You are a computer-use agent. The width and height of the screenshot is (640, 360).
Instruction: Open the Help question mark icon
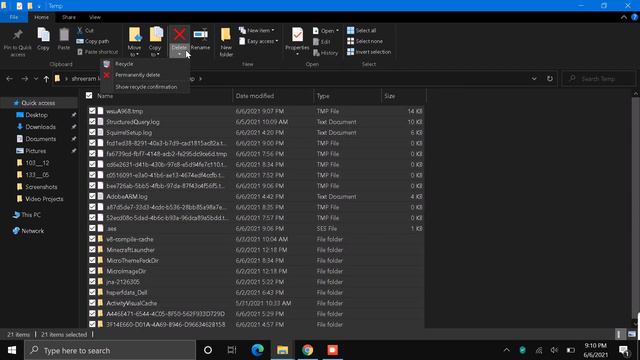634,17
